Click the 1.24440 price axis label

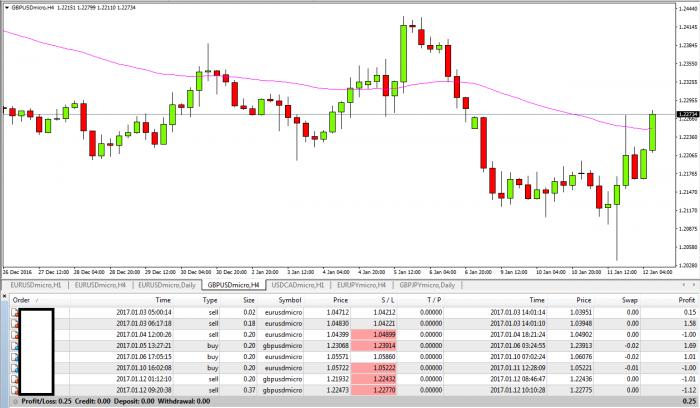pos(688,8)
